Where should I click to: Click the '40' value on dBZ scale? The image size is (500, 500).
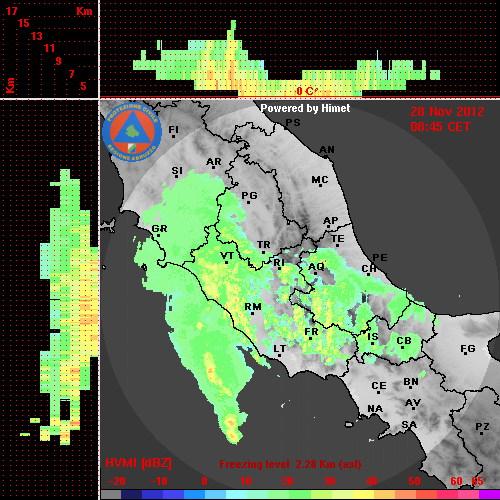click(372, 481)
